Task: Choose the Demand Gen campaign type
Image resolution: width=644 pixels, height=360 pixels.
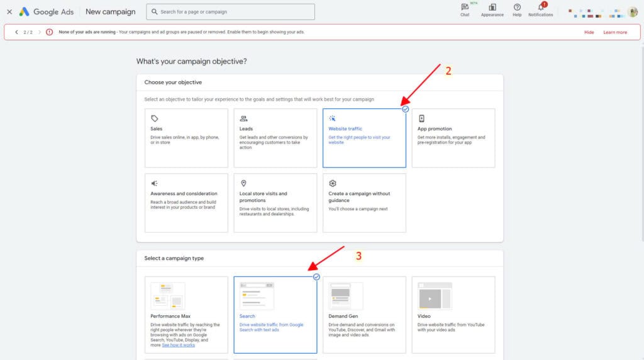Action: pos(364,315)
